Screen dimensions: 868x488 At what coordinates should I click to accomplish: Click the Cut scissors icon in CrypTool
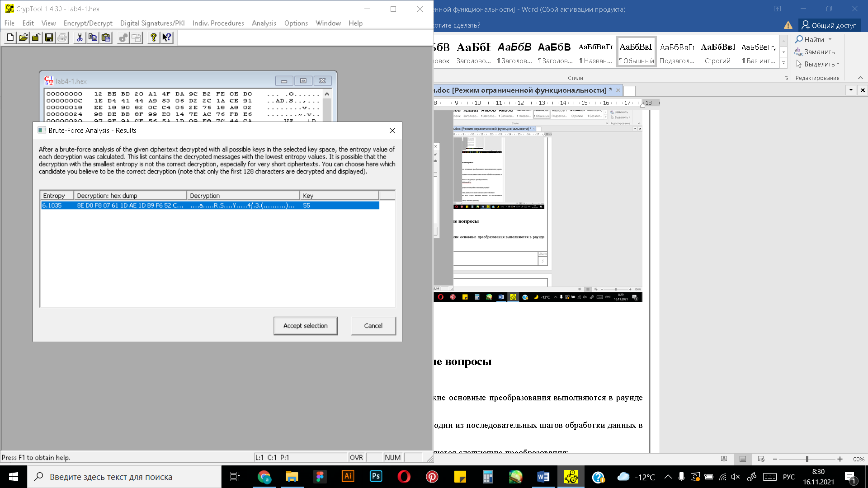(x=80, y=38)
